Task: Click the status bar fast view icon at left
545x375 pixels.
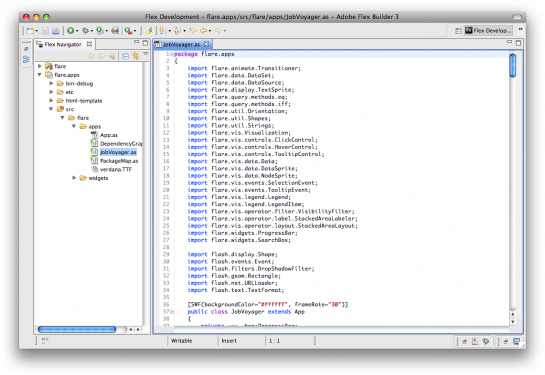Action: 45,341
